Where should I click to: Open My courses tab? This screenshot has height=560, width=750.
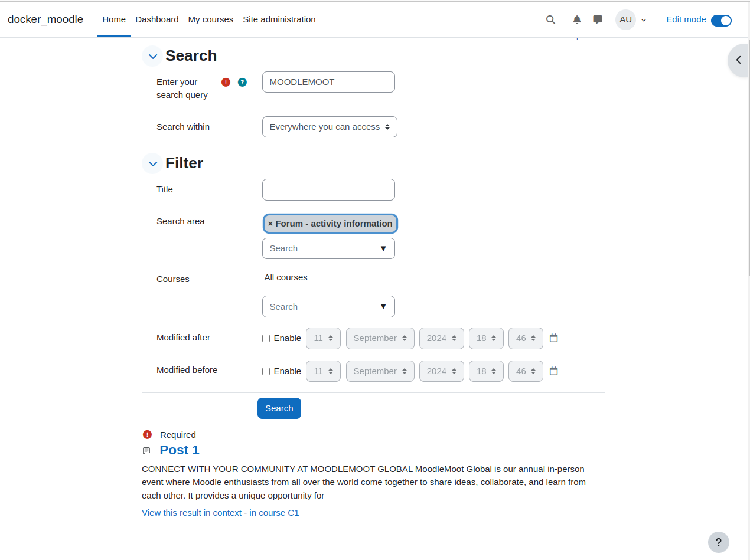(211, 19)
